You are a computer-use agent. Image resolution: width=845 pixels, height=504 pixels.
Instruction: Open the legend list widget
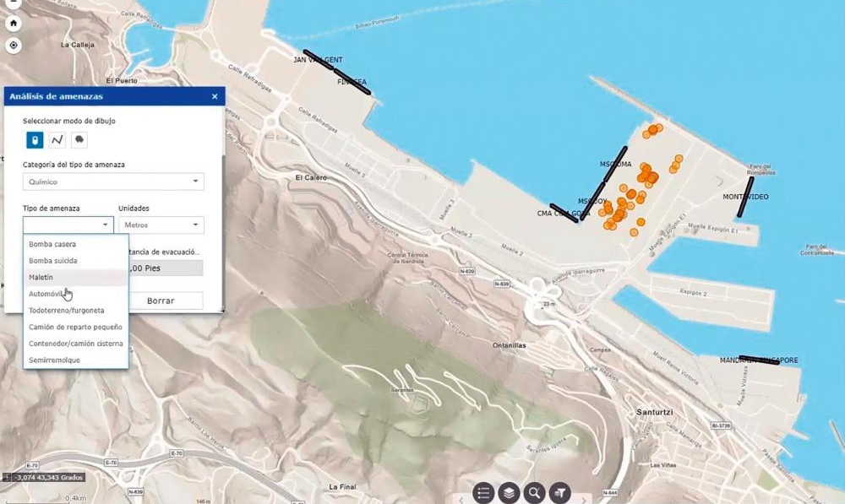pos(483,492)
